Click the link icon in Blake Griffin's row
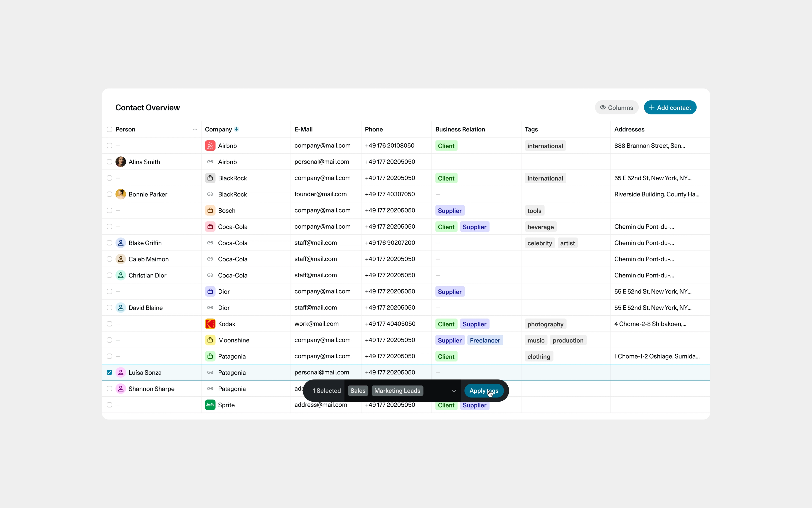Viewport: 812px width, 508px height. coord(210,243)
